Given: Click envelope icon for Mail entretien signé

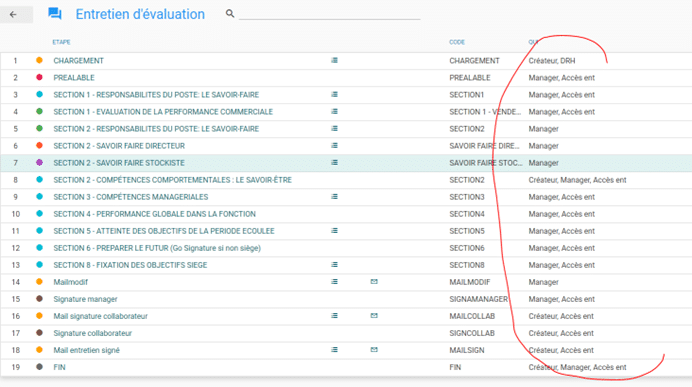Looking at the screenshot, I should tap(374, 350).
